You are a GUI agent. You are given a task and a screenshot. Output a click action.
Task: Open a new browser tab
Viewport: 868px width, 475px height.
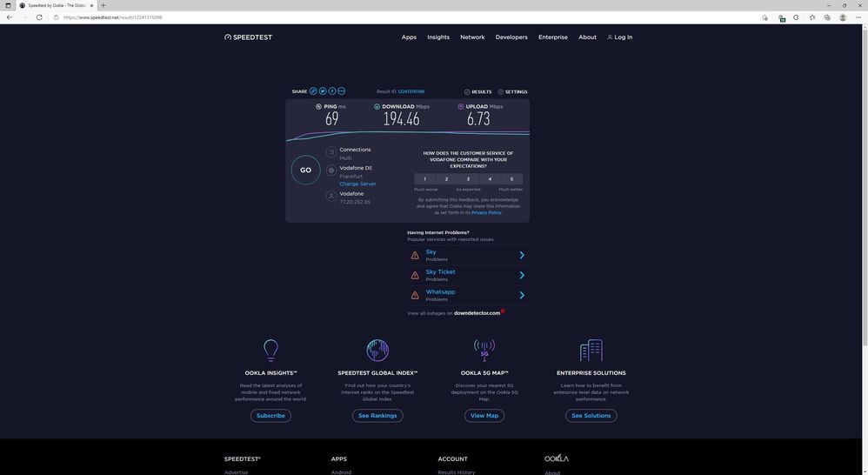103,5
